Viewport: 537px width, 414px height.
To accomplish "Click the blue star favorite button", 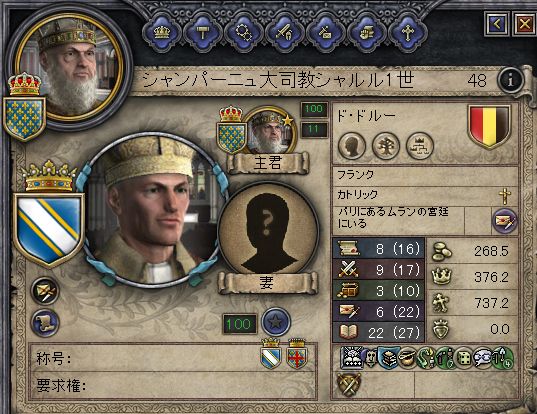I will pos(276,322).
